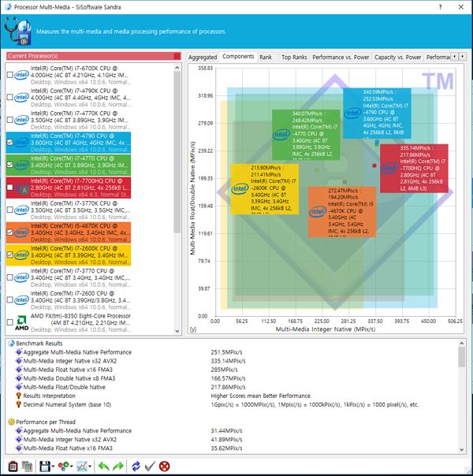Image resolution: width=473 pixels, height=476 pixels.
Task: Click the tab strip left scroll arrow
Action: [x=455, y=56]
